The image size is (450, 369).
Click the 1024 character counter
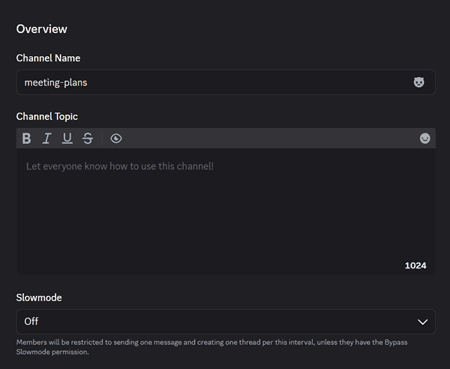pos(415,265)
